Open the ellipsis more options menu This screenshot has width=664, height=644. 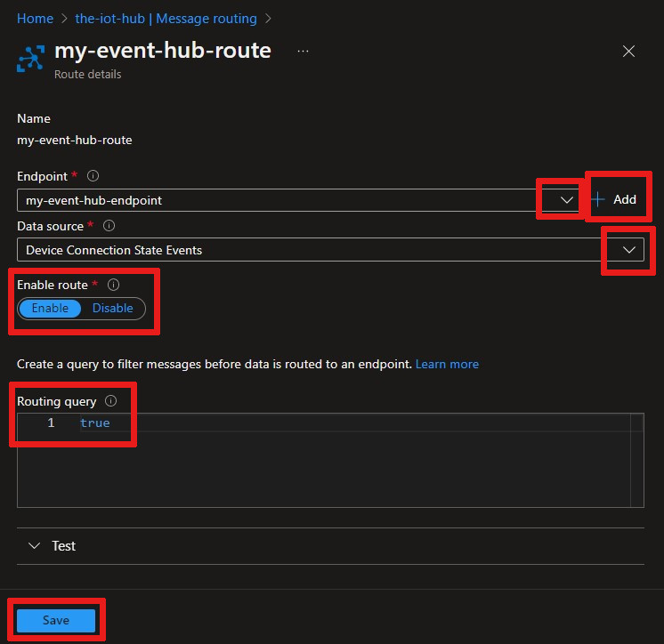pyautogui.click(x=303, y=52)
